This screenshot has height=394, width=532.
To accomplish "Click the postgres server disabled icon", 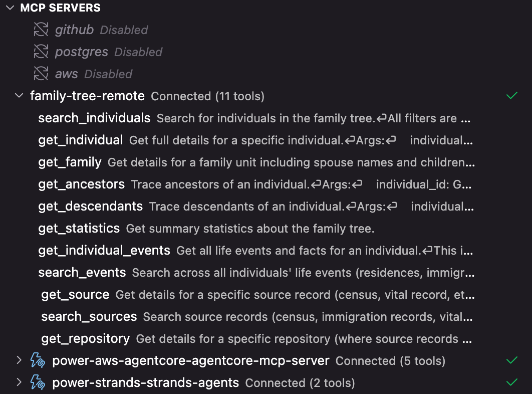I will [41, 52].
